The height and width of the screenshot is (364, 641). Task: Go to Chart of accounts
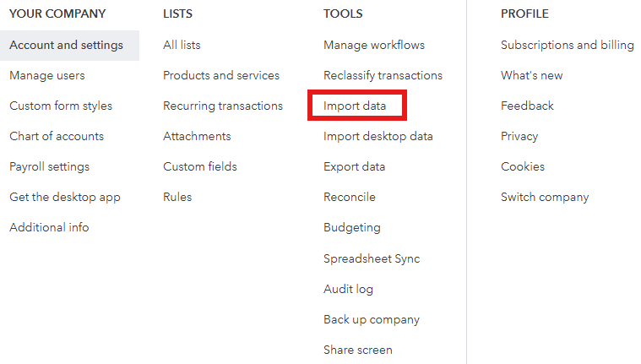[57, 136]
